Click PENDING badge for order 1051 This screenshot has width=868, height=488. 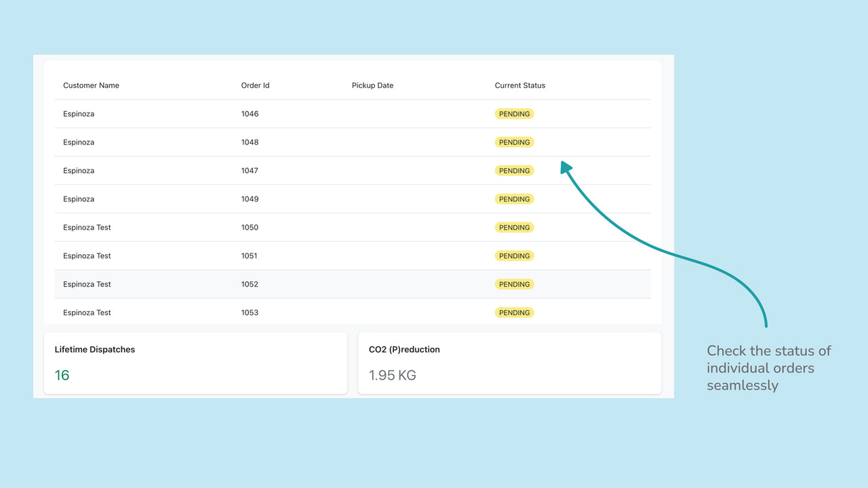click(x=514, y=256)
